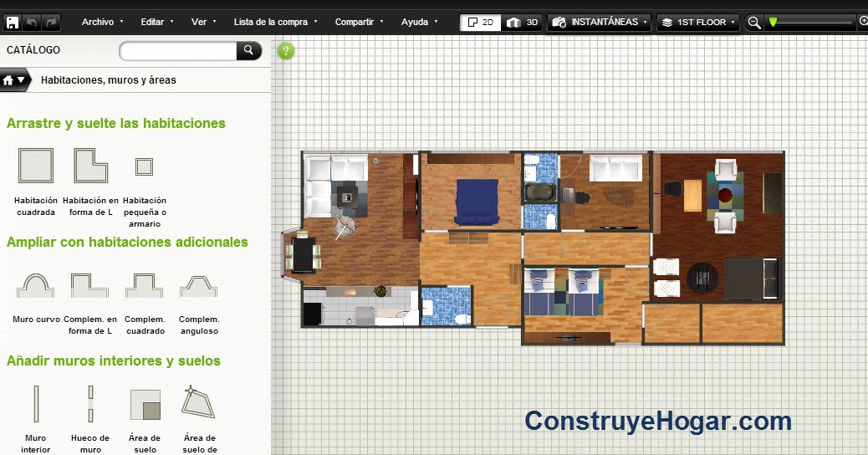Click the catalog search magnifier button

[248, 51]
